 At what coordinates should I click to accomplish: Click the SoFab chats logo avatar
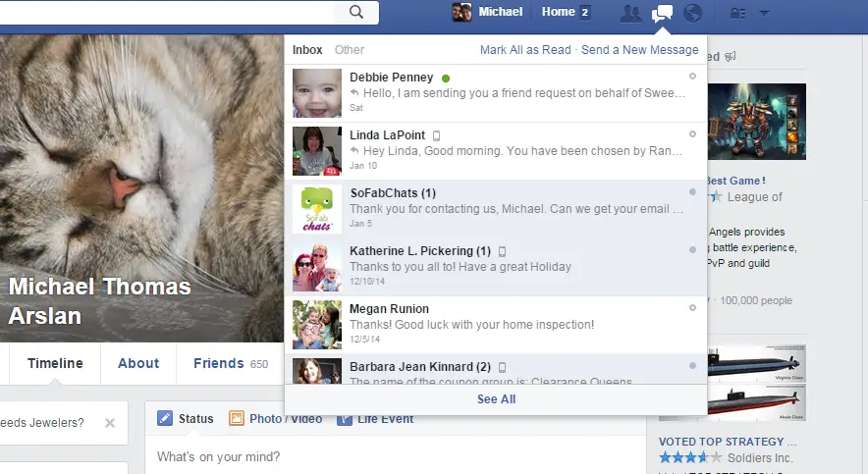(x=316, y=208)
